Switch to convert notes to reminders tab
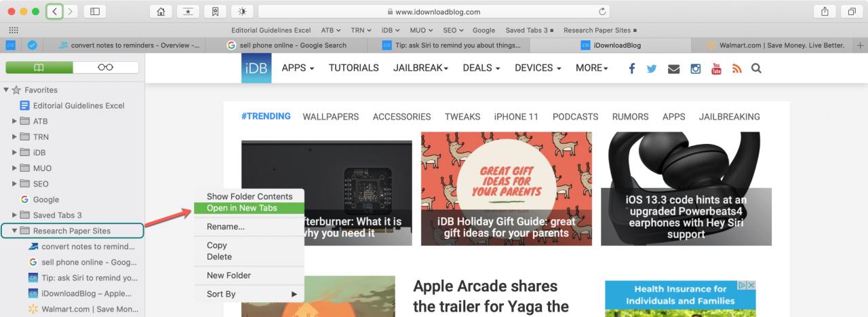This screenshot has height=317, width=868. point(129,45)
